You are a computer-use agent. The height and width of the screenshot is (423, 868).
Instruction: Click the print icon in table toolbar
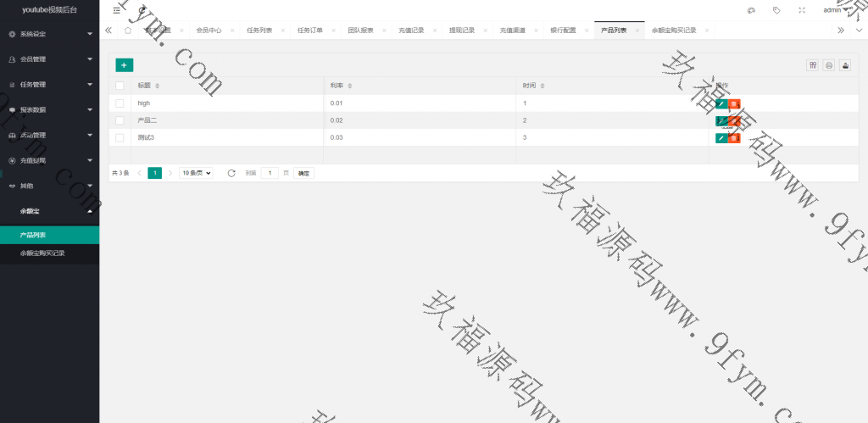coord(829,65)
